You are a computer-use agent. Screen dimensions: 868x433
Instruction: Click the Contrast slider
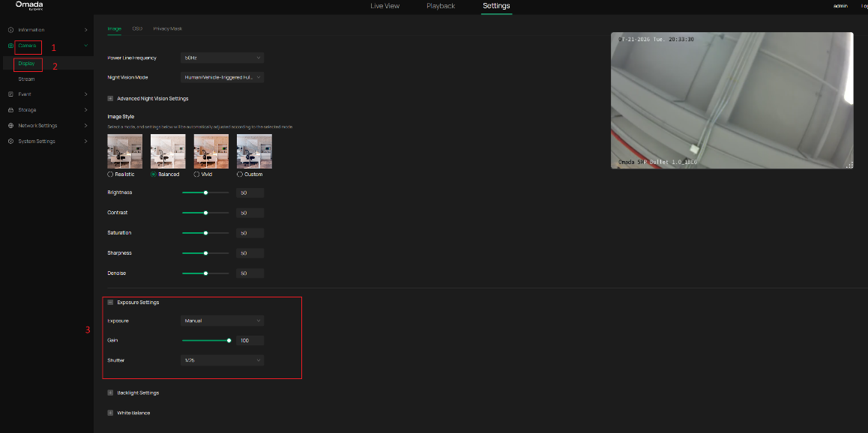205,213
